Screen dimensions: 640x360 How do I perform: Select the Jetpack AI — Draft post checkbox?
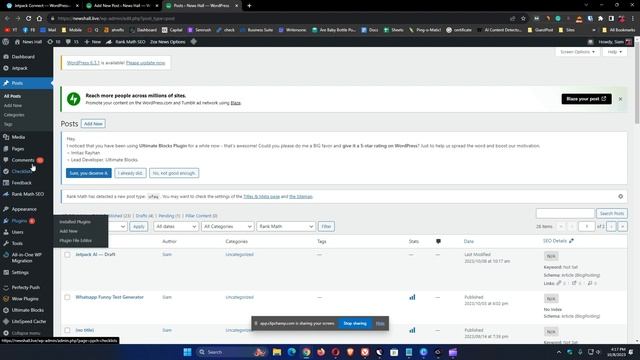67,255
